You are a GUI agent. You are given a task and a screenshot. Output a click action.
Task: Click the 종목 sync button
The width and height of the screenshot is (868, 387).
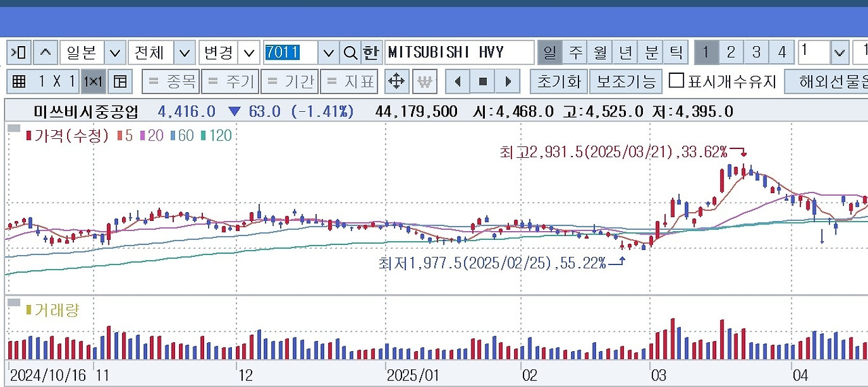(171, 82)
